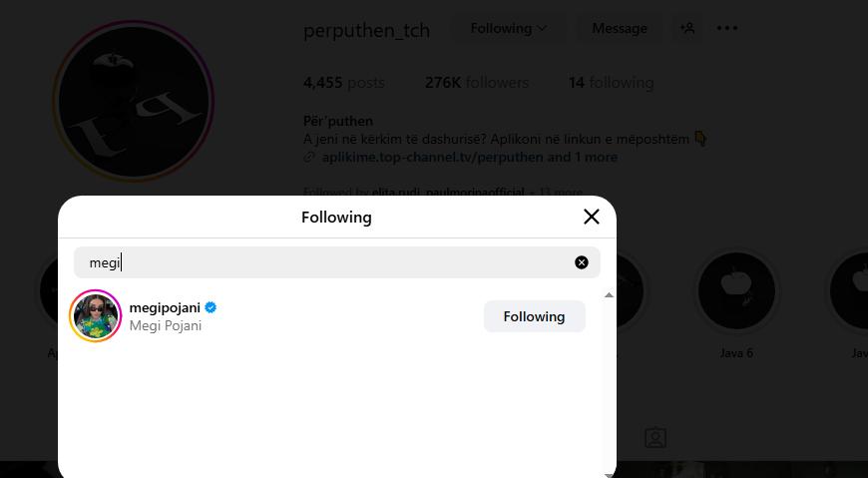868x478 pixels.
Task: Click the perputhen_tch profile avatar
Action: pyautogui.click(x=134, y=102)
